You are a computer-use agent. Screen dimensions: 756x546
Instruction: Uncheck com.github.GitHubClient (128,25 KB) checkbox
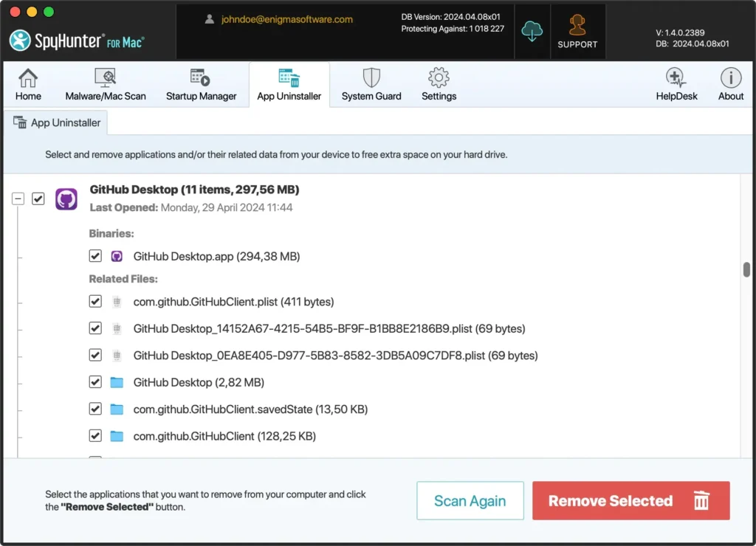click(x=95, y=435)
